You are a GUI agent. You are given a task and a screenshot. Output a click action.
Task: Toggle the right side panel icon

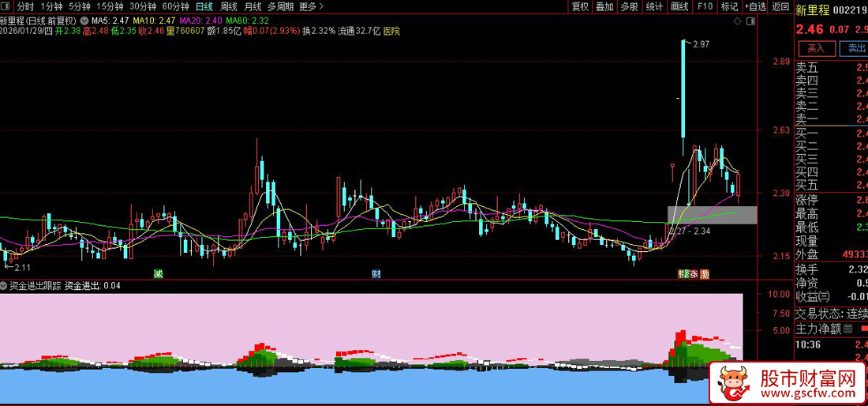(x=750, y=21)
